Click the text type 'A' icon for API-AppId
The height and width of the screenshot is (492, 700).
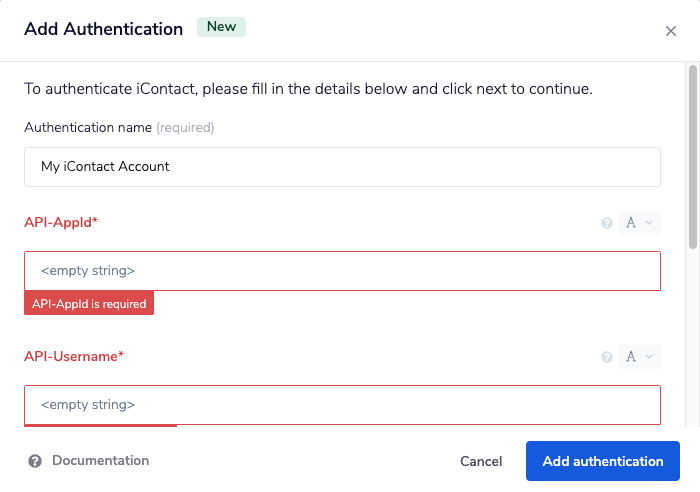631,223
